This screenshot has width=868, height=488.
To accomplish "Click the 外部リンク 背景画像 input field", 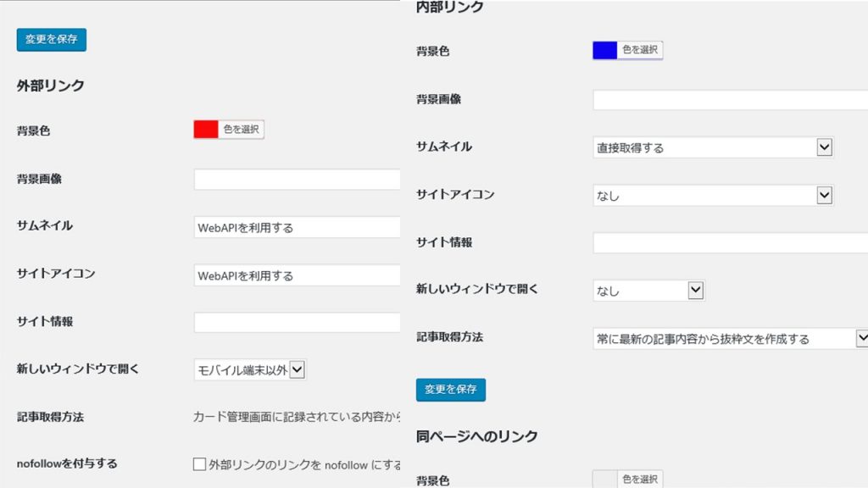I will pos(297,180).
